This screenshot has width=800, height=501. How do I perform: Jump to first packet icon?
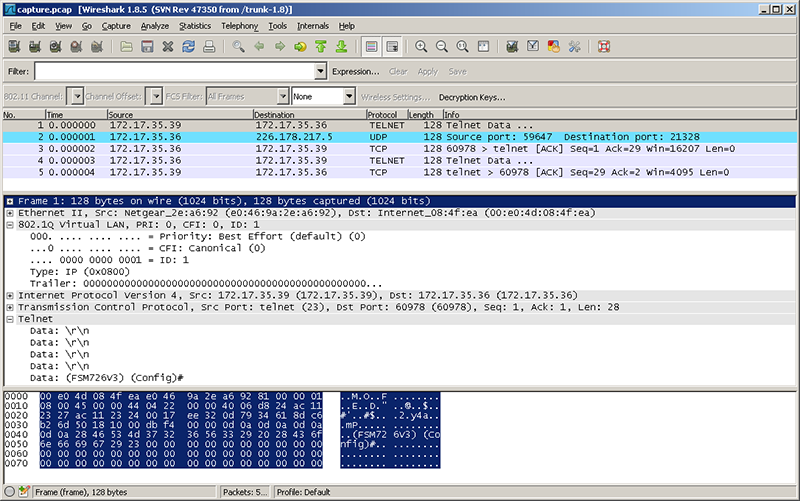point(321,47)
